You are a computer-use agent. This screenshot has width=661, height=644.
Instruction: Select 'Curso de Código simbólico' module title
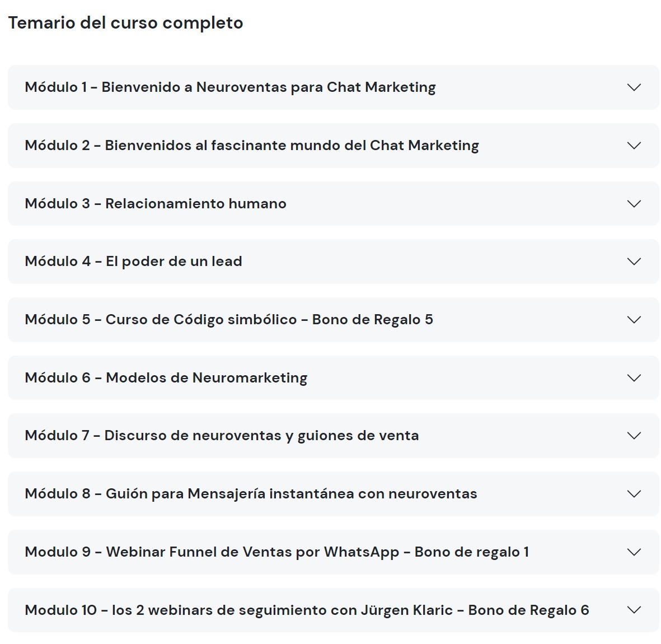coord(201,320)
